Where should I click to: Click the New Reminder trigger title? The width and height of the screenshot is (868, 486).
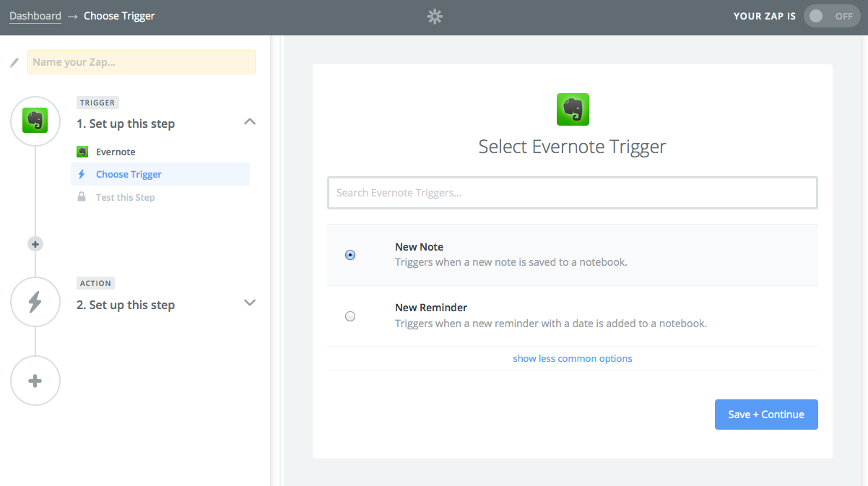431,308
